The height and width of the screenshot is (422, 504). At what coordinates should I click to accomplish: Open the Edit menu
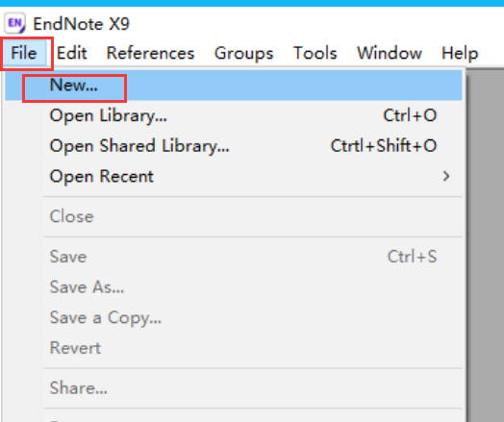coord(72,53)
